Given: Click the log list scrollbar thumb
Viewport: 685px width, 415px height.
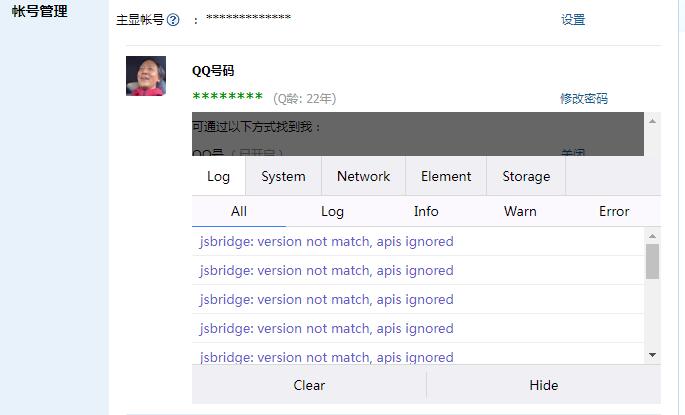Looking at the screenshot, I should 652,261.
